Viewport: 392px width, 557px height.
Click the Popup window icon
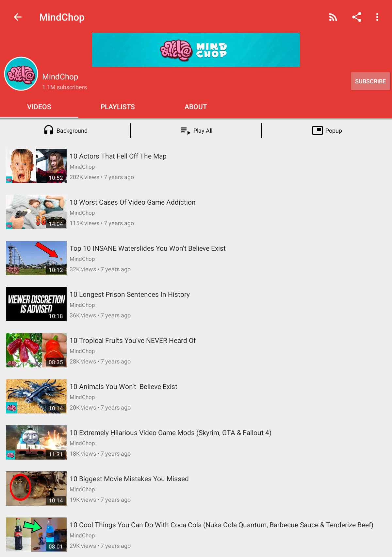click(x=318, y=130)
